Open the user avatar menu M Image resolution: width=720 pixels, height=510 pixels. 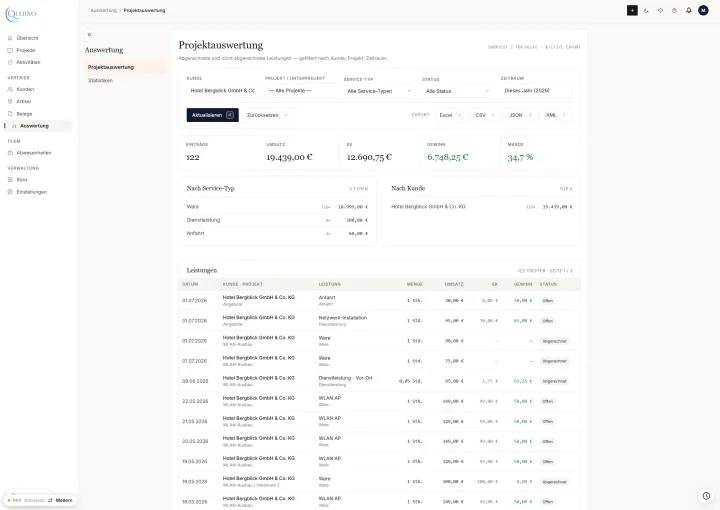(x=703, y=10)
